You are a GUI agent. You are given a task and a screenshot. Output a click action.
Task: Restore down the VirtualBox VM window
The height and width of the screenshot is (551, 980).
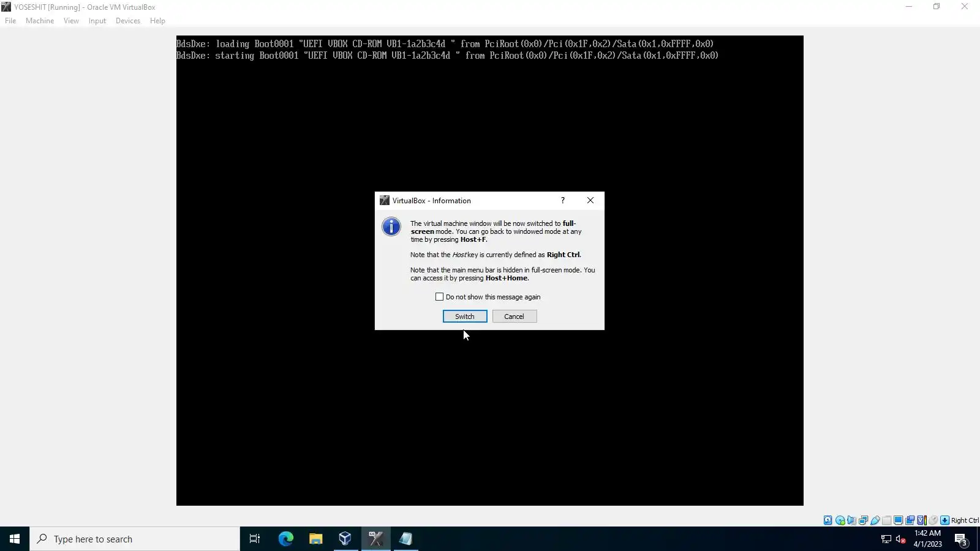click(937, 7)
